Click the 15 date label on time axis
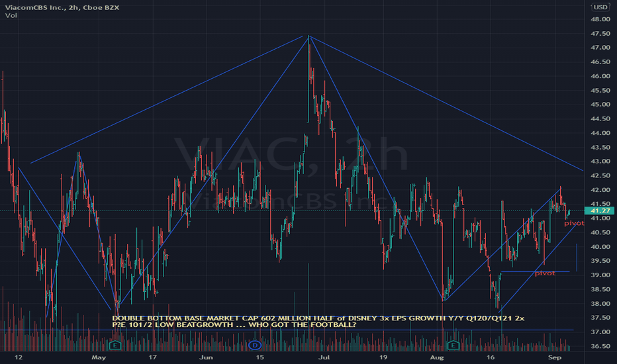This screenshot has width=617, height=364. click(x=260, y=357)
